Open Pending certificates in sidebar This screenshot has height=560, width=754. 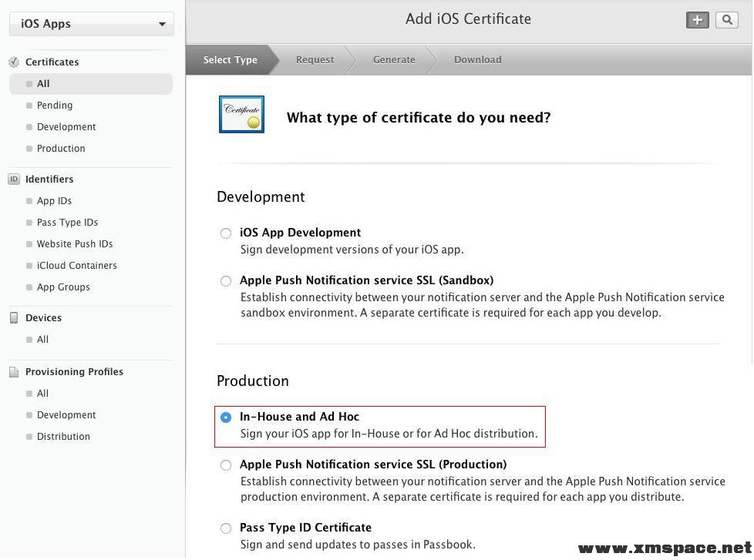[55, 106]
